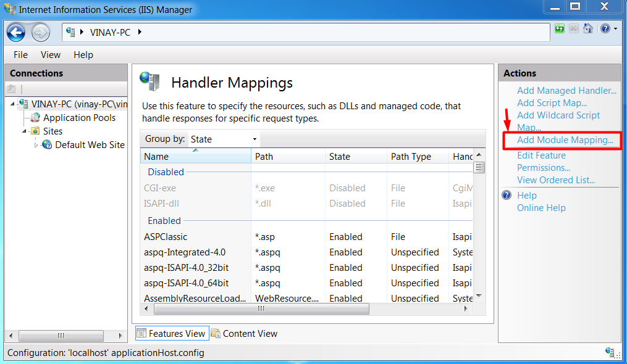Click Add Managed Handler link

566,91
